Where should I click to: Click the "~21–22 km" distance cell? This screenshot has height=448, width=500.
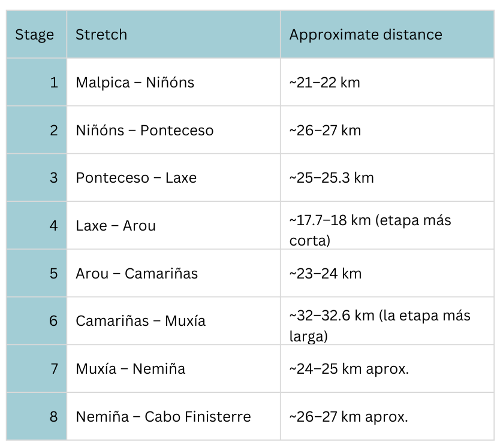tap(324, 83)
